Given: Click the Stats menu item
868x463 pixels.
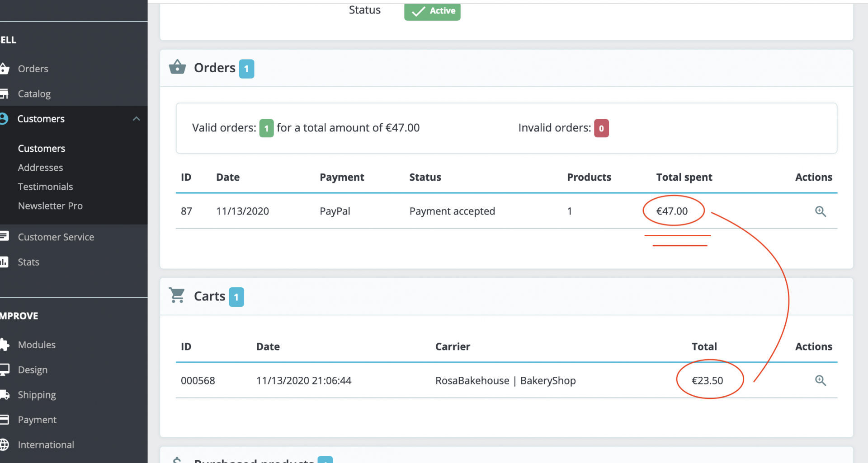Looking at the screenshot, I should [x=28, y=262].
